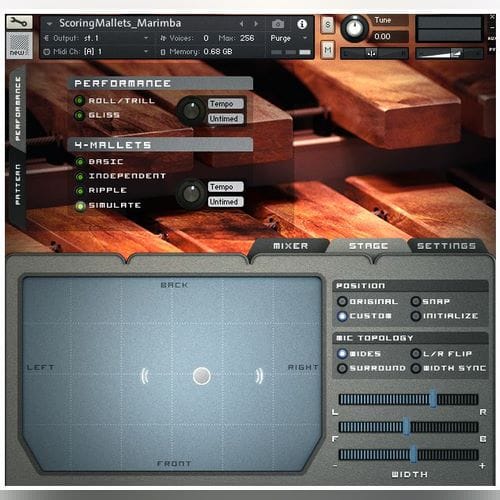Go to the next instrument arrow

pyautogui.click(x=256, y=24)
